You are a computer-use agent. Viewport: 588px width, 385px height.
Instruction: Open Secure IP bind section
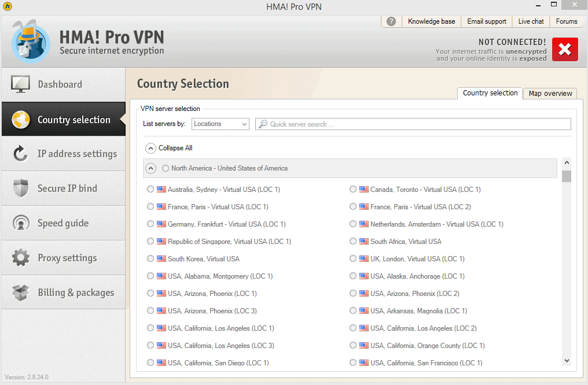tap(64, 188)
